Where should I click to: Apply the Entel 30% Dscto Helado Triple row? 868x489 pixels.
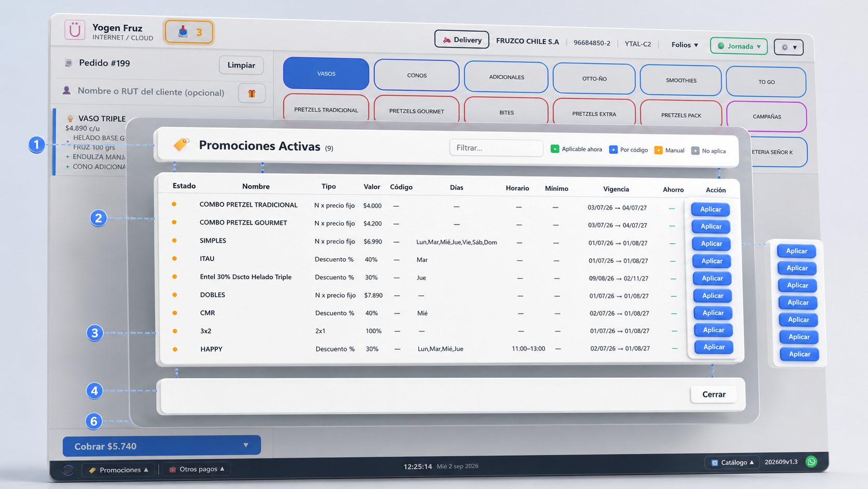712,279
